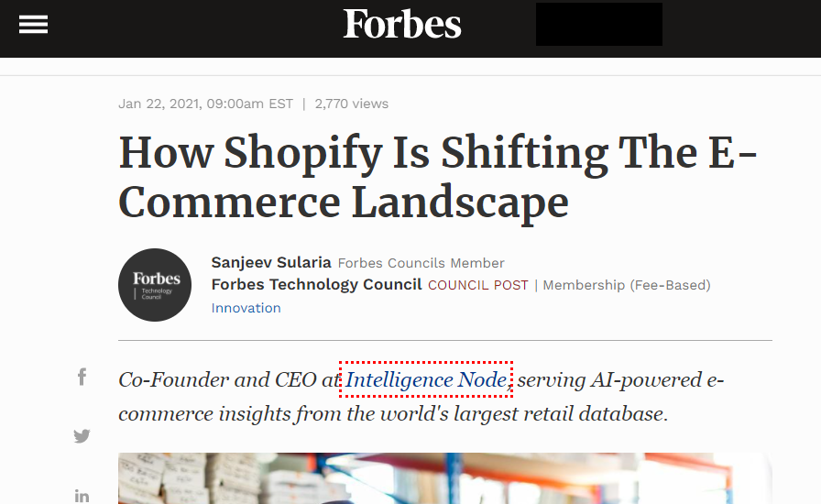Click the Forbes Technology Council round avatar
Screen dimensions: 821x504
[155, 285]
